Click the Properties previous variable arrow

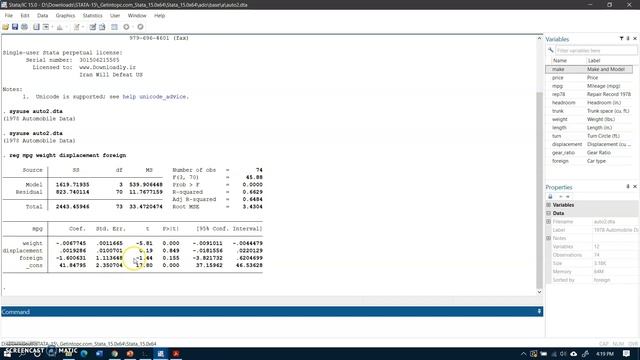click(x=561, y=197)
